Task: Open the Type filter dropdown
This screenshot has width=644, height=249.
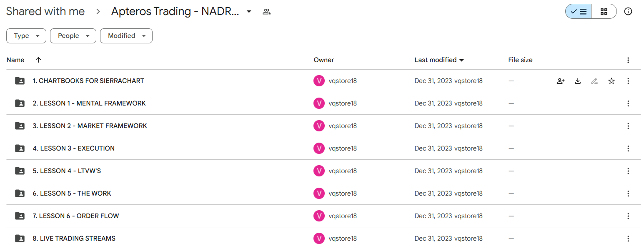Action: point(26,36)
